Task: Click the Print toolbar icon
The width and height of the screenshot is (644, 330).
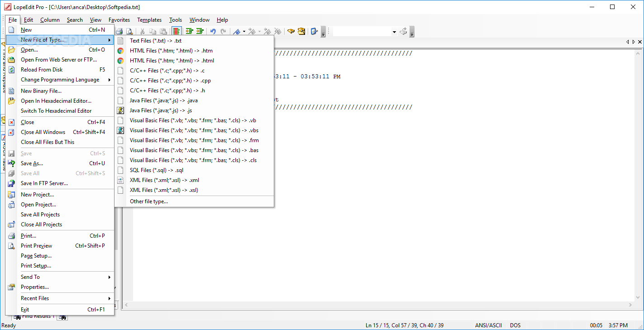Action: tap(119, 31)
